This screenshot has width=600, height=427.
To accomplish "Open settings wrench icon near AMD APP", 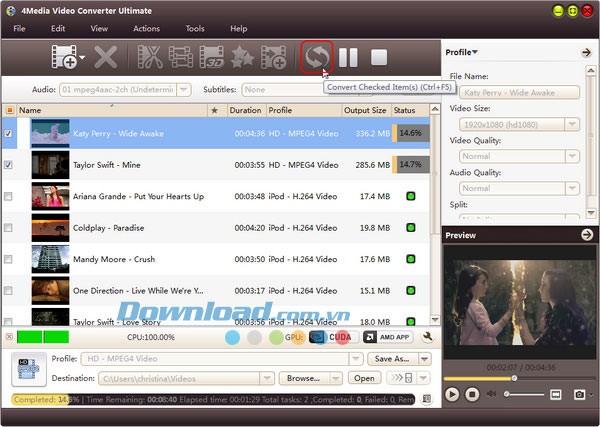I will point(428,337).
